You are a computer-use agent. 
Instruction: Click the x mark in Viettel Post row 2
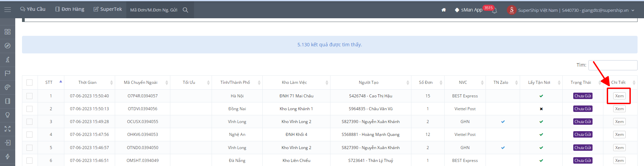pyautogui.click(x=541, y=109)
